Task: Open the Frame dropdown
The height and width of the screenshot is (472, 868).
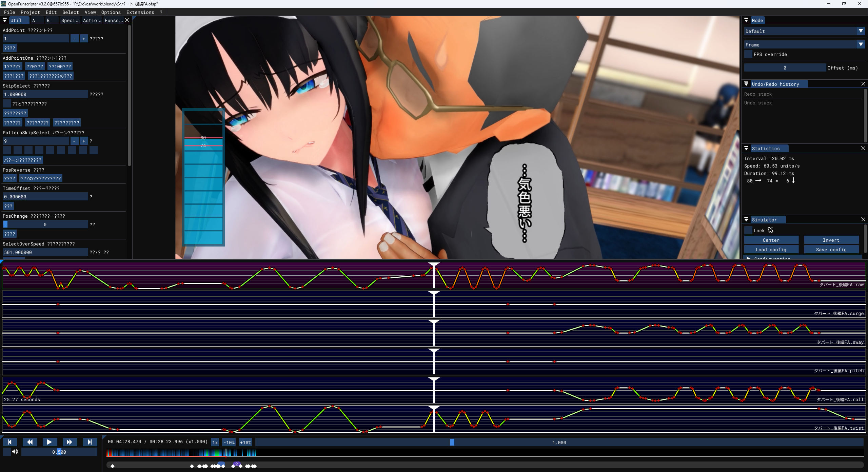Action: pos(804,45)
